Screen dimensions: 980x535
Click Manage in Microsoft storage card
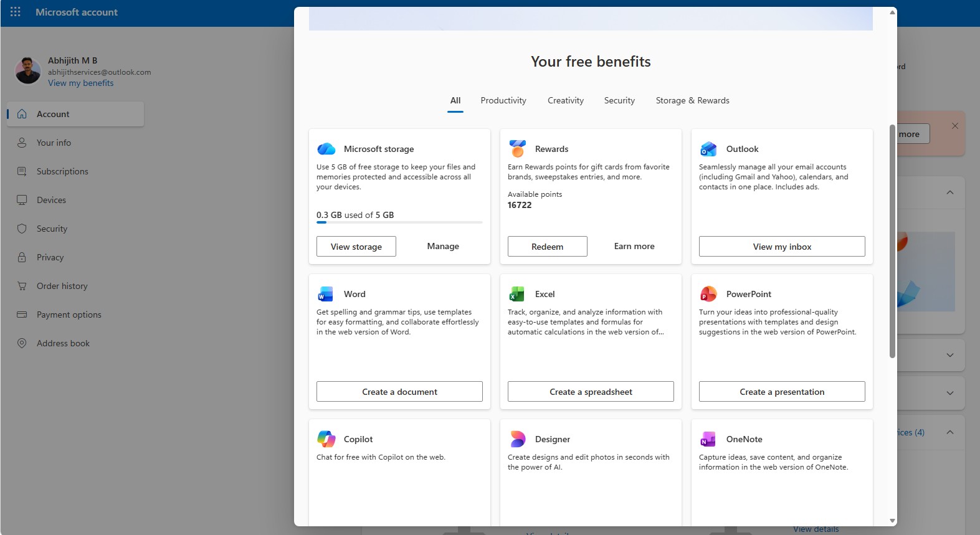(443, 246)
